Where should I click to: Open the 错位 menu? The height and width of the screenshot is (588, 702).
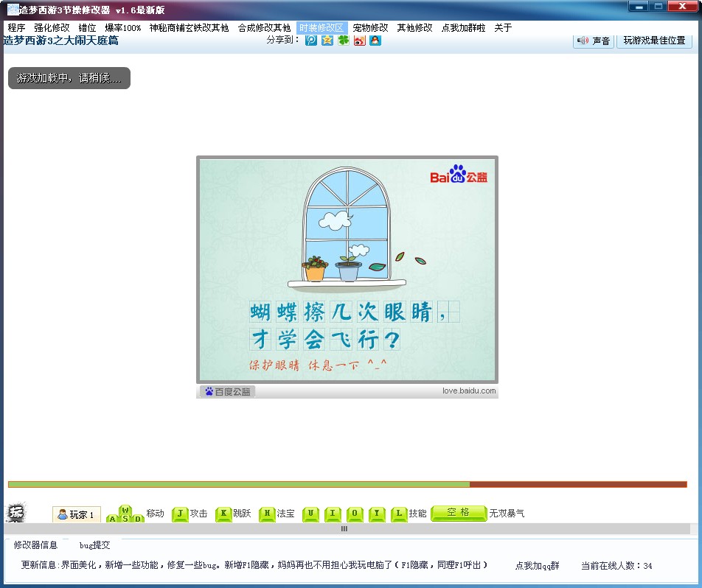pyautogui.click(x=87, y=28)
